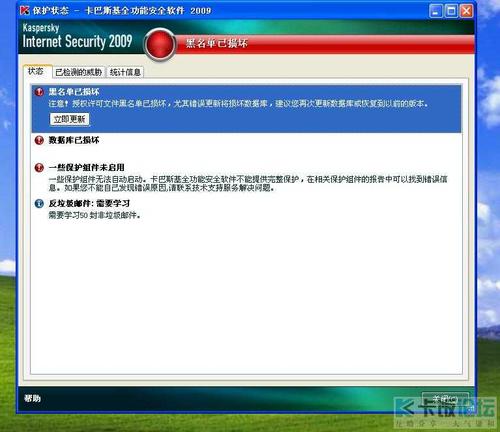Screen dimensions: 500x432
Task: Click the red warning icon beside 数据库已损坏
Action: [x=39, y=140]
